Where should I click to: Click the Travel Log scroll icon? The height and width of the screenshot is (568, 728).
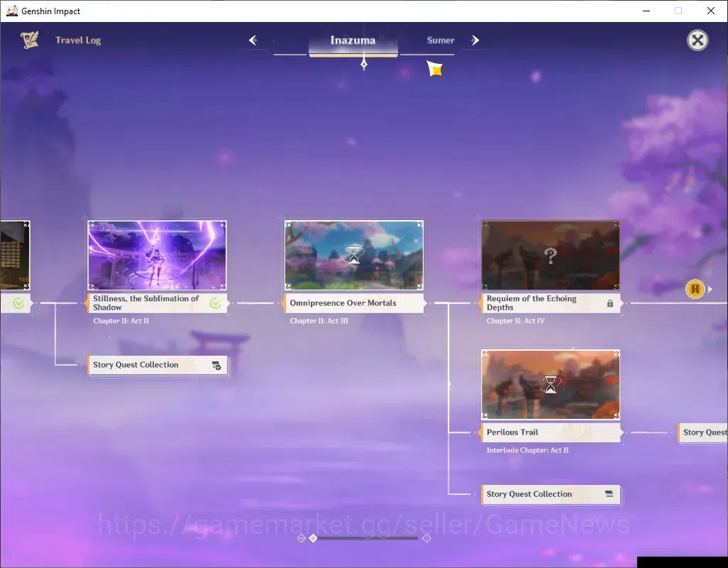coord(29,40)
